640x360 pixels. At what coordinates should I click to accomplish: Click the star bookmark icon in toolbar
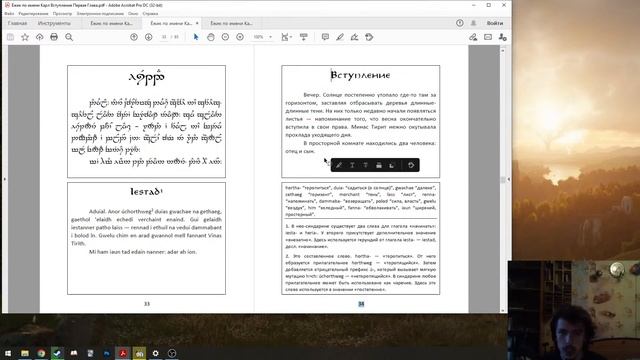click(25, 37)
